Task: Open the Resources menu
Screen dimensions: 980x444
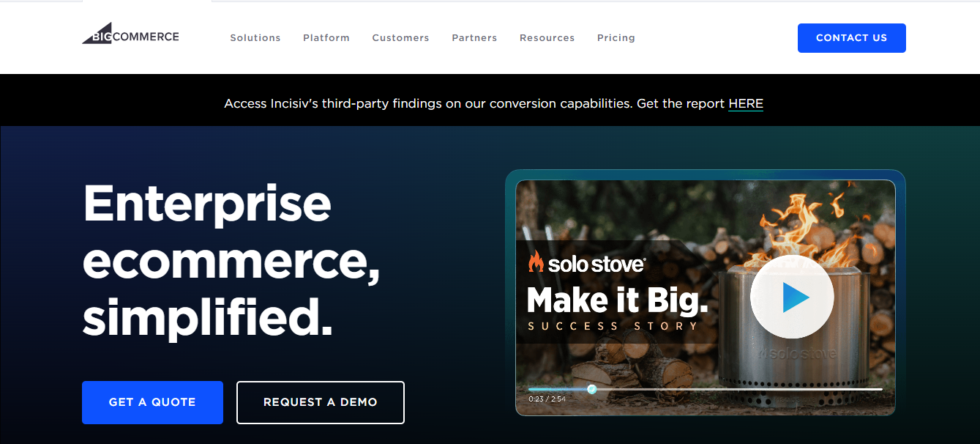Action: point(547,38)
